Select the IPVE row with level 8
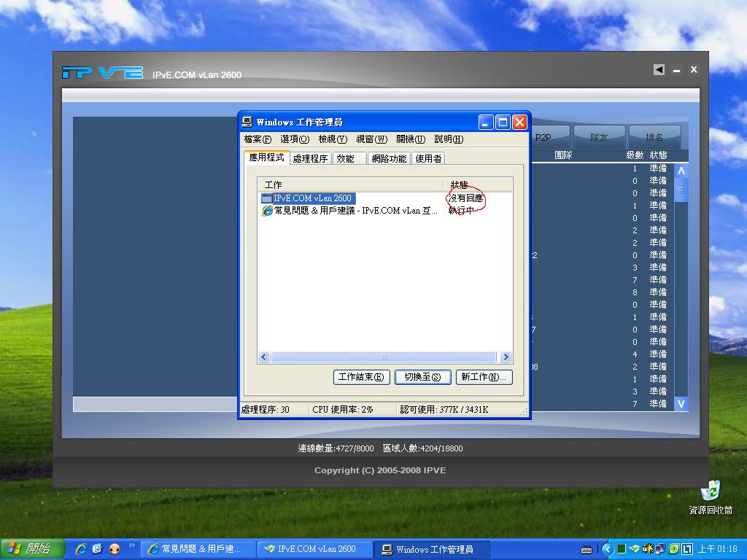 coord(603,292)
